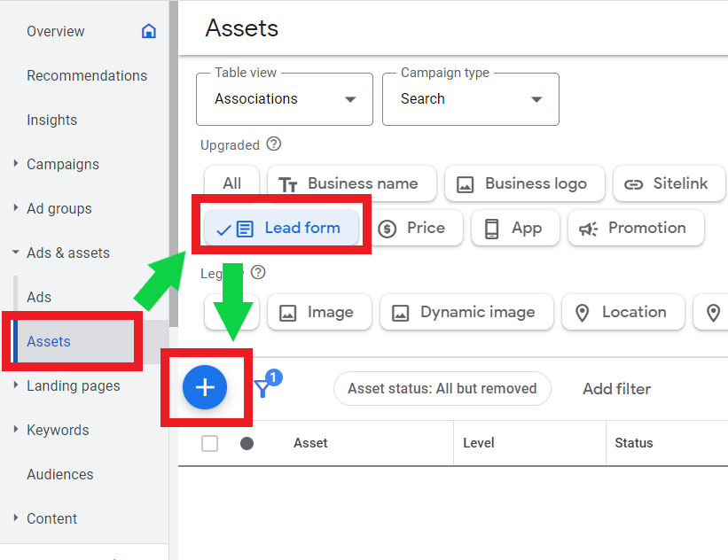728x560 pixels.
Task: Click the blue plus icon to create an asset
Action: tap(205, 388)
